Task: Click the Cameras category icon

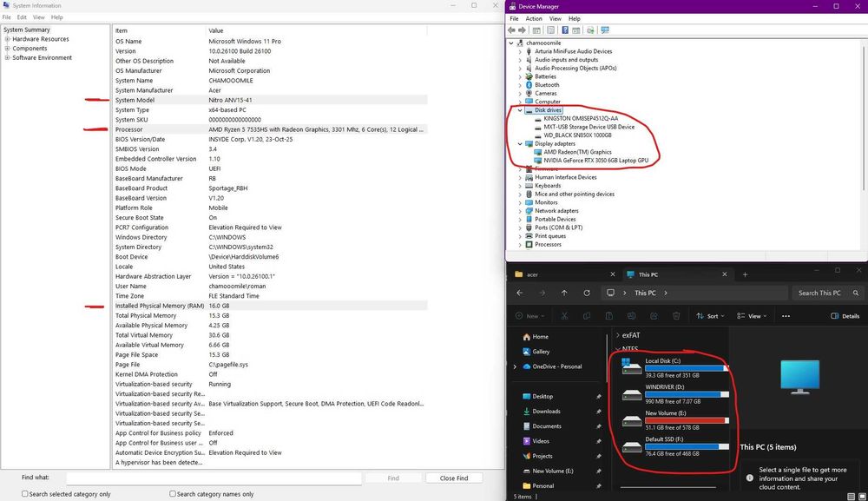Action: coord(529,93)
